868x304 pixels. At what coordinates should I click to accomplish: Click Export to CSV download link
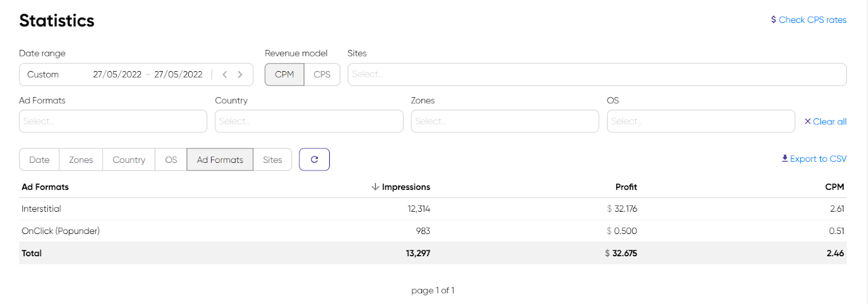(x=814, y=159)
